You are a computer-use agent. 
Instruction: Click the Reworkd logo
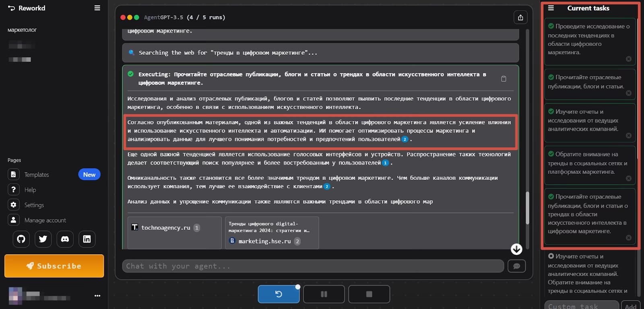[27, 8]
